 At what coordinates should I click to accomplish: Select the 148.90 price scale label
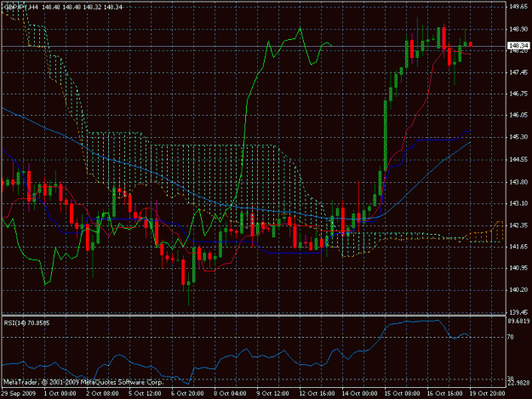pyautogui.click(x=518, y=30)
